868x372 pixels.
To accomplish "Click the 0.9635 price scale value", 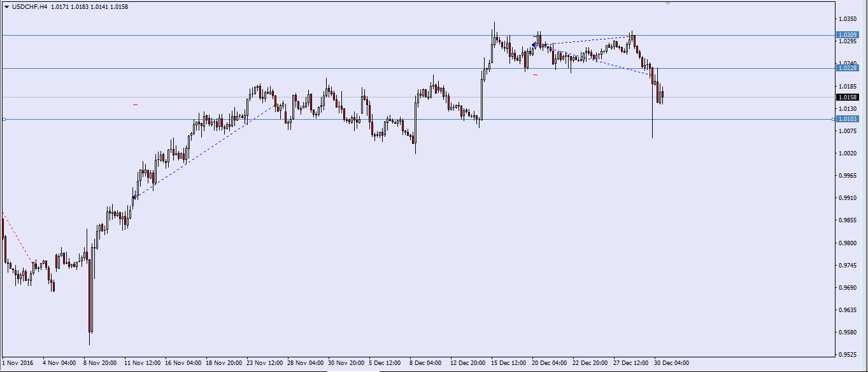I will tap(848, 310).
